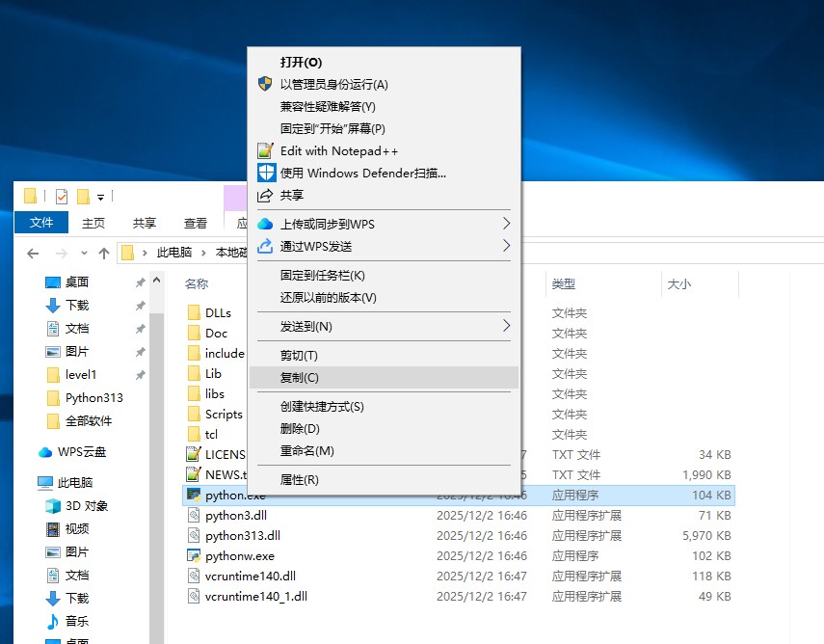Click the 通过WPS发送 send icon
The height and width of the screenshot is (644, 824).
point(265,246)
